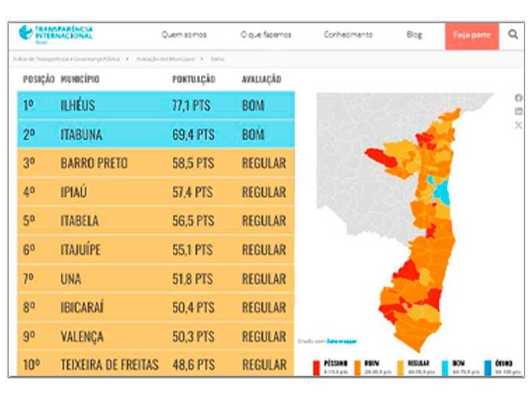Click the Ótimo blue legend swatch
This screenshot has height=399, width=532.
coord(489,367)
